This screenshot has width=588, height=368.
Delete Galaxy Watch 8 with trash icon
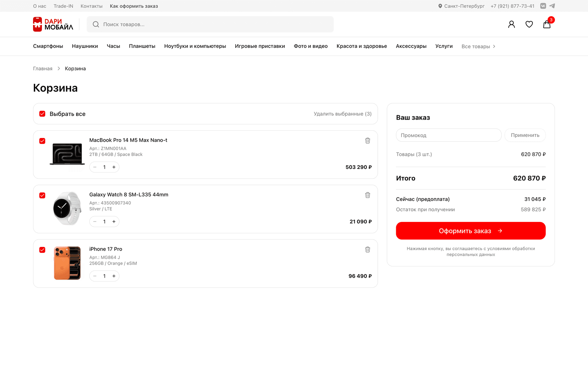(367, 195)
